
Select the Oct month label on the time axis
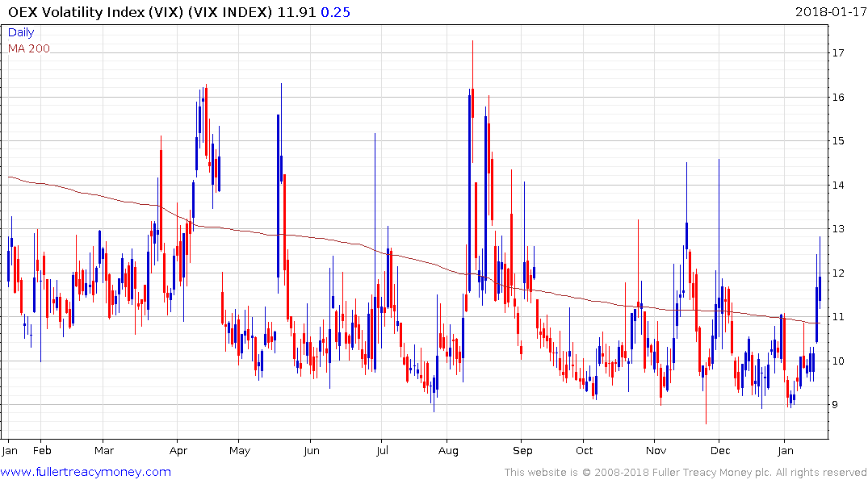pos(584,451)
